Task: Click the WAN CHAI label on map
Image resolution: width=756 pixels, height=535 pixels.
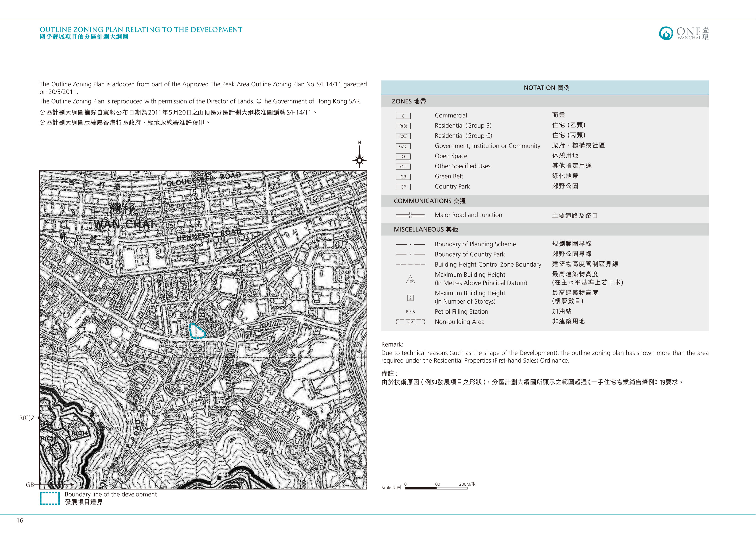Action: (124, 224)
